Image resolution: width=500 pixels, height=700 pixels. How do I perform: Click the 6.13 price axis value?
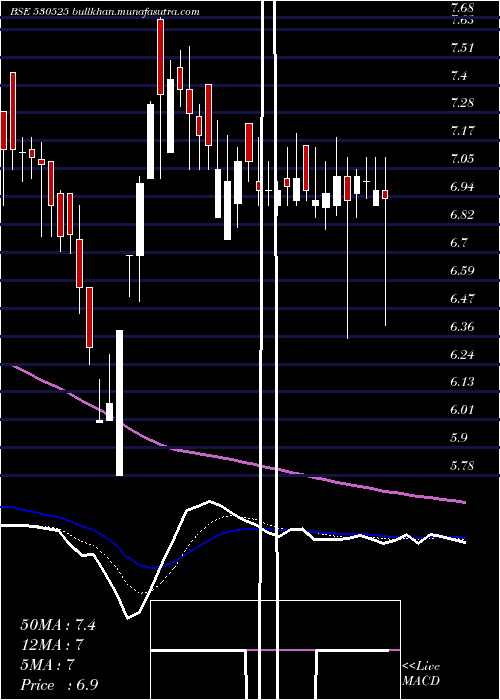point(462,382)
